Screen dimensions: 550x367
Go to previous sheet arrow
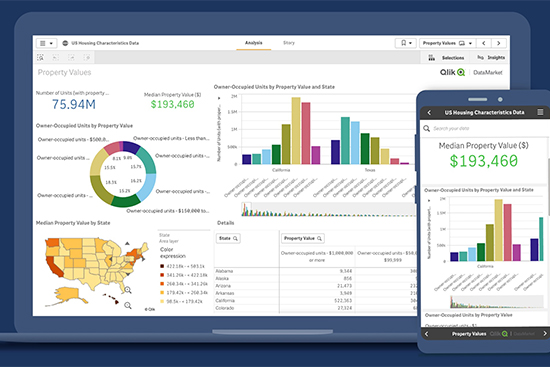click(484, 43)
